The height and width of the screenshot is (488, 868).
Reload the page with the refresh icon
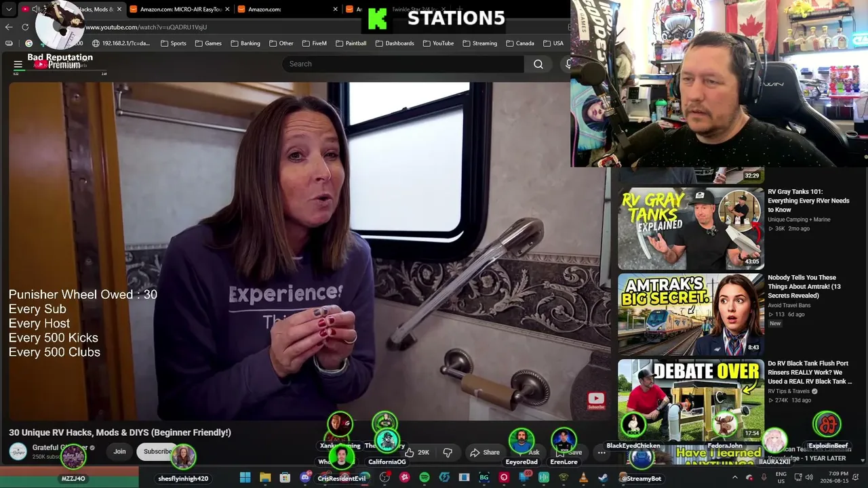click(25, 27)
